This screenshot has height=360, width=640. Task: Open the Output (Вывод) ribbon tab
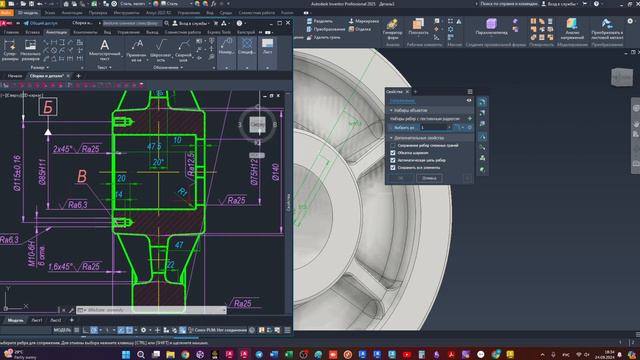(x=152, y=32)
